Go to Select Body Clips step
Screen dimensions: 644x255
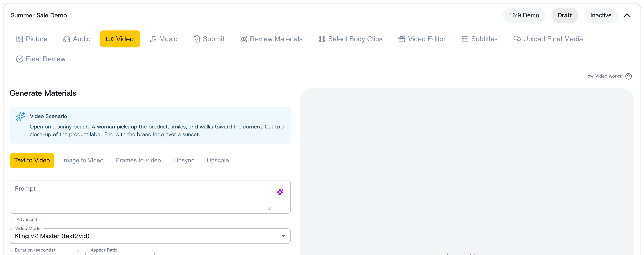pos(350,39)
